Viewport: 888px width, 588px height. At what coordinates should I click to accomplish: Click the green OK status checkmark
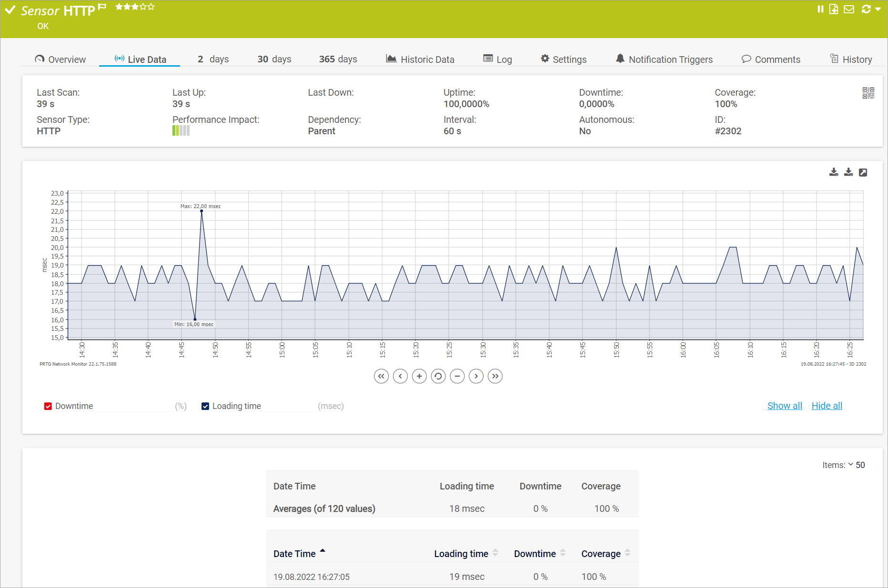tap(10, 10)
